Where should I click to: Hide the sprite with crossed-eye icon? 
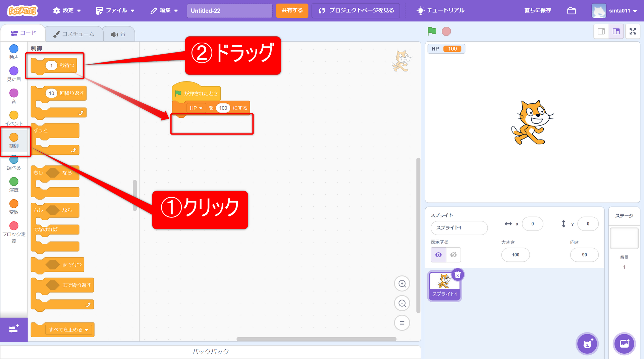coord(453,255)
